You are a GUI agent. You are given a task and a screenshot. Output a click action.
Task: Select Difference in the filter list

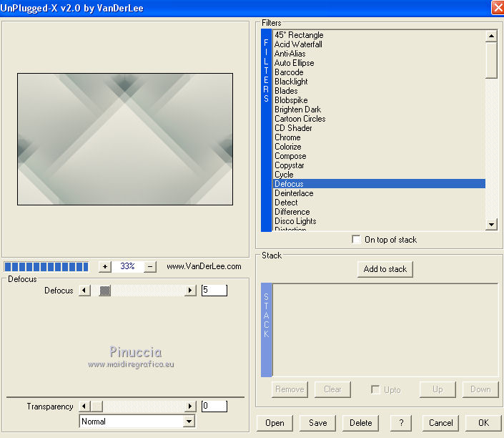click(x=379, y=212)
